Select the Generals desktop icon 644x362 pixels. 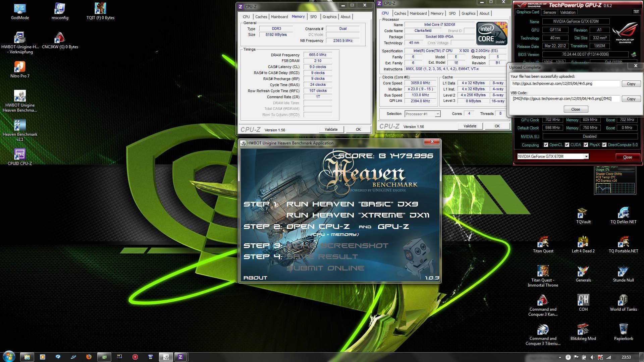pos(583,274)
